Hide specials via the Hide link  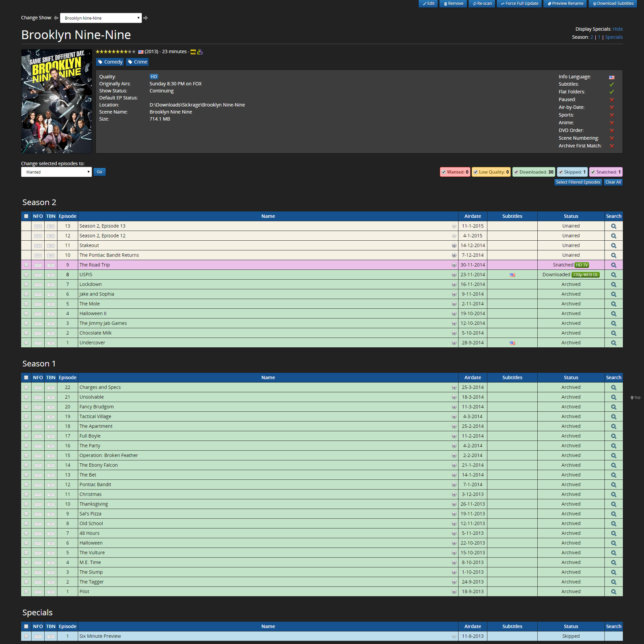coord(617,29)
